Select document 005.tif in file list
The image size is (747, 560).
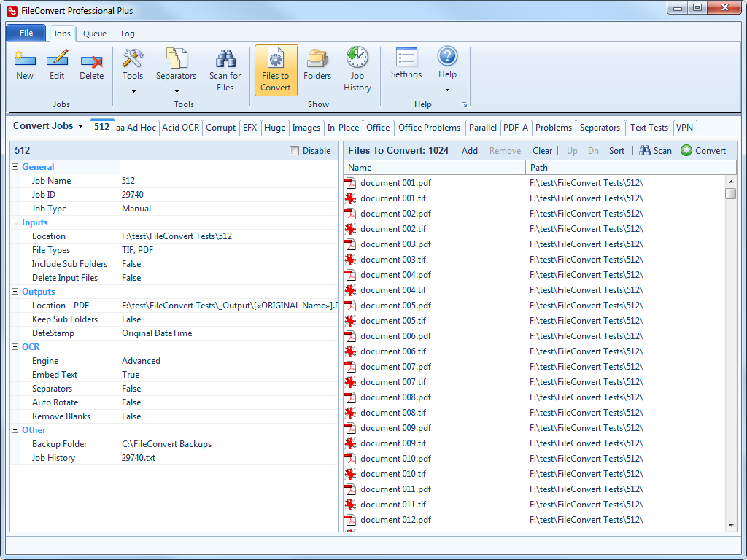pyautogui.click(x=392, y=321)
